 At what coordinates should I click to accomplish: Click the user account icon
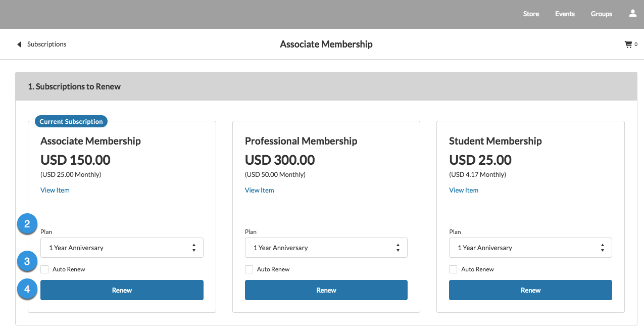(x=632, y=14)
